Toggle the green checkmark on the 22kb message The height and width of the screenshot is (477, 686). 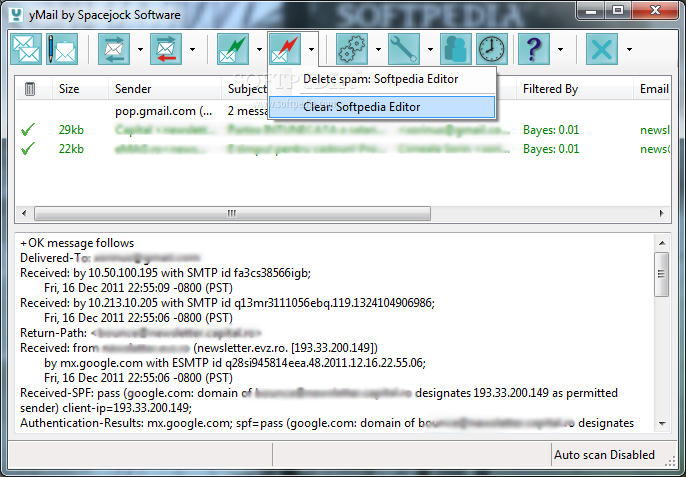[x=28, y=149]
